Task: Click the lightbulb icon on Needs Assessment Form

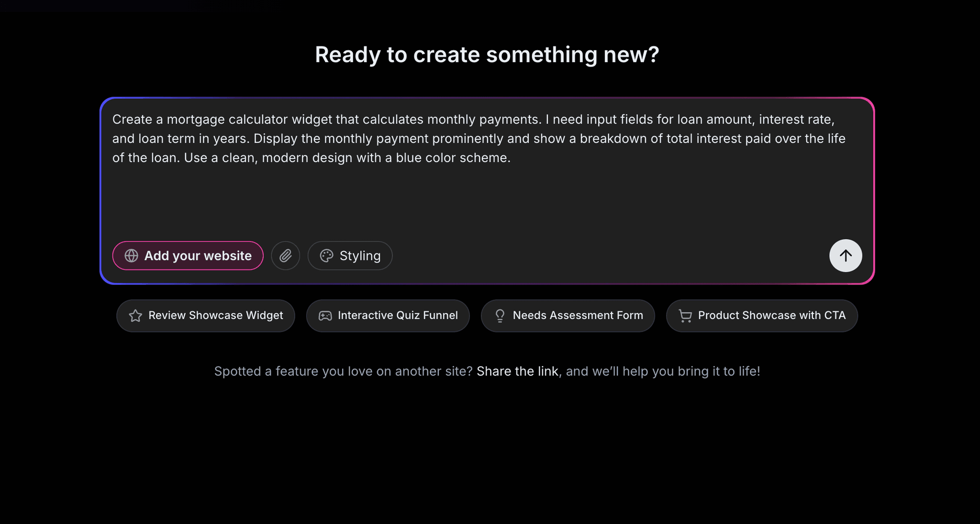Action: pyautogui.click(x=500, y=316)
